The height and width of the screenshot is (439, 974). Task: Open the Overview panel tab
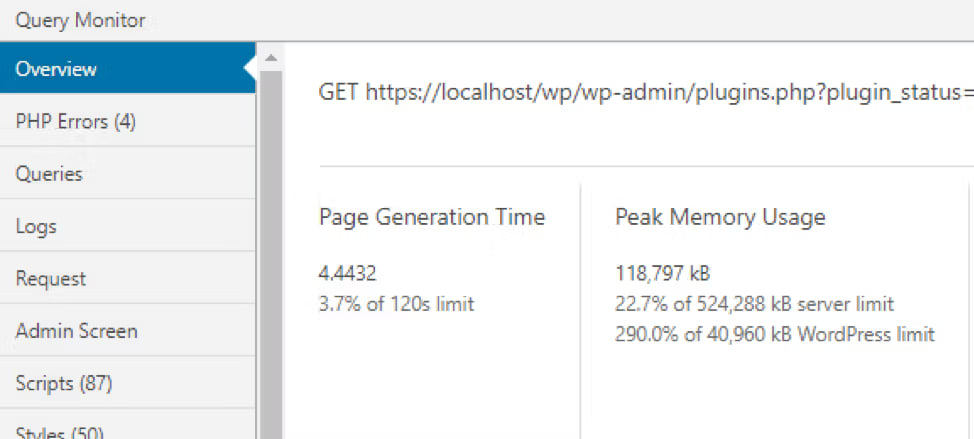pyautogui.click(x=127, y=68)
